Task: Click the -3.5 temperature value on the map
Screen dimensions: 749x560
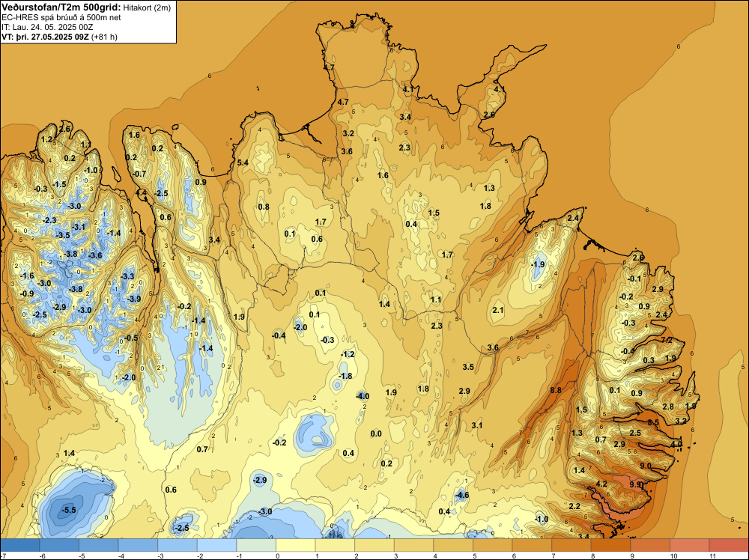Action: coord(63,235)
